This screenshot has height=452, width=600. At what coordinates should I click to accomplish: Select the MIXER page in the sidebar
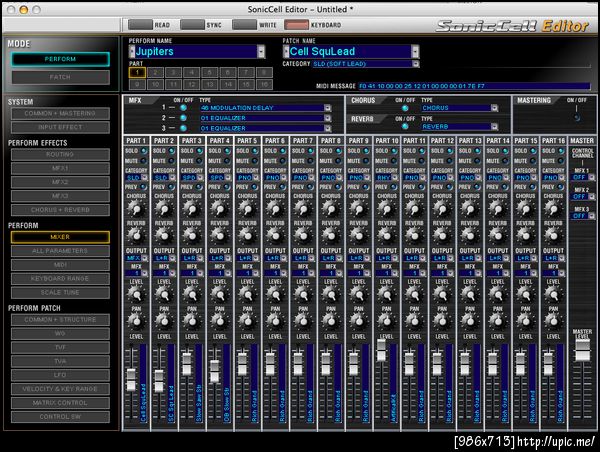[60, 237]
